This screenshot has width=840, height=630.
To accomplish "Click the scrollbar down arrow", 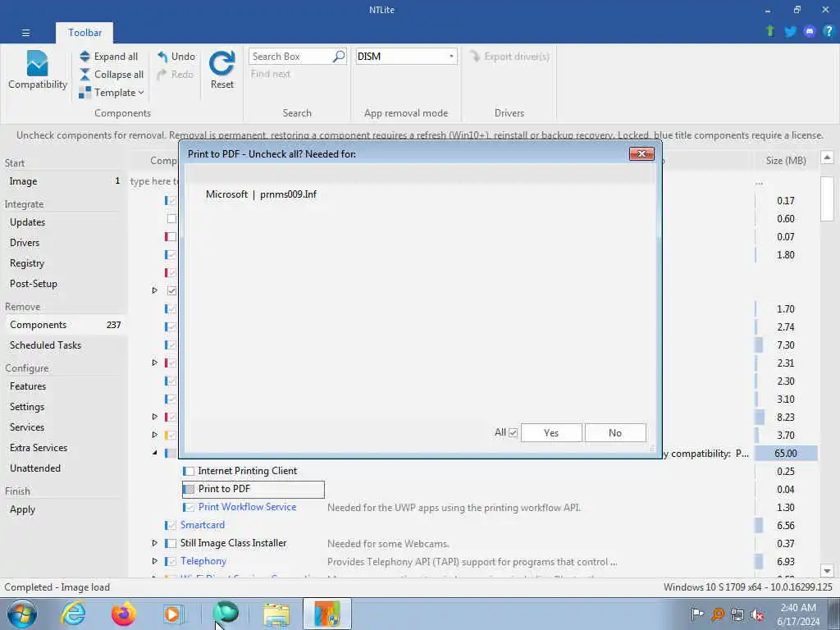I will click(x=827, y=571).
